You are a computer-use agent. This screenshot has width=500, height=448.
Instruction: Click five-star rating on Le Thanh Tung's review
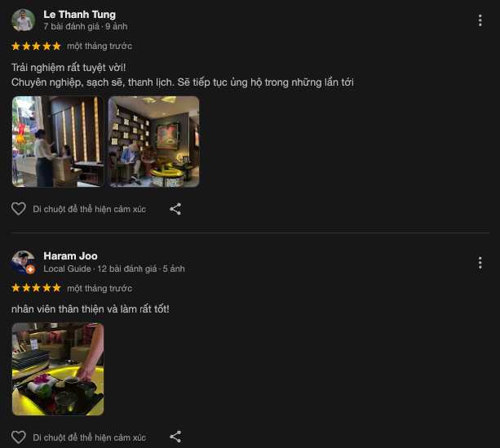36,47
